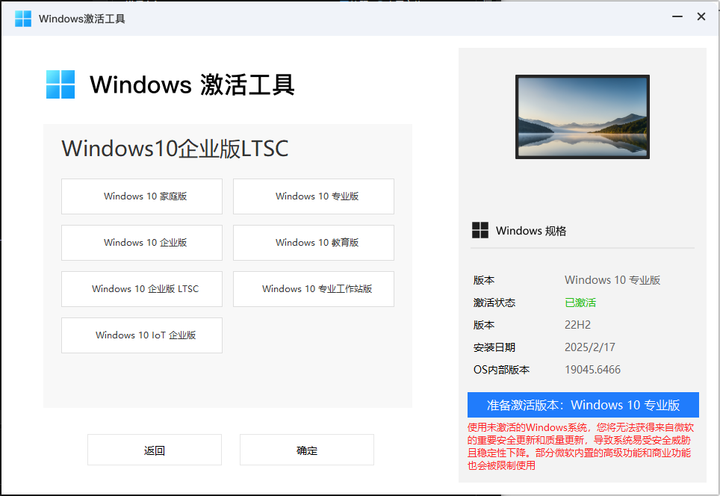Confirm with the 确定 button

coord(306,450)
